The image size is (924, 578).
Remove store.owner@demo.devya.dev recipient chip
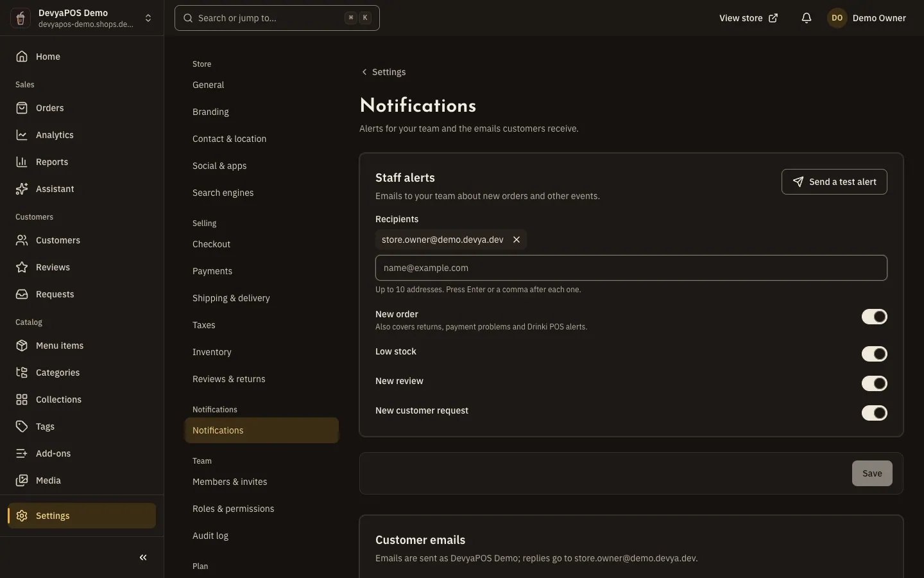pos(517,240)
